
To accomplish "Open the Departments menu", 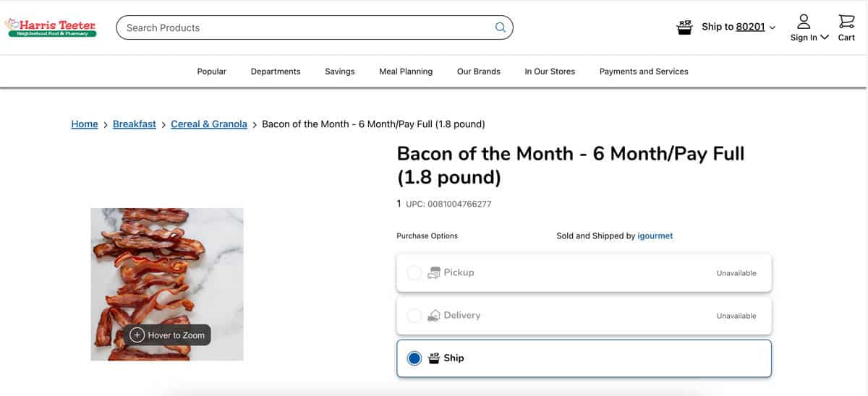I will pos(276,72).
